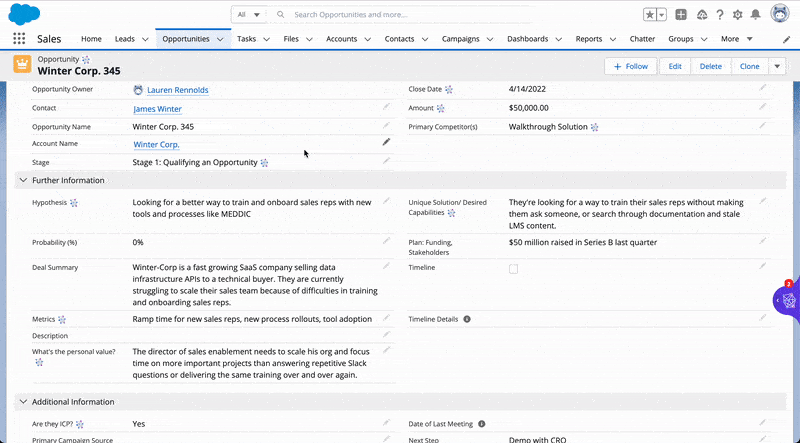
Task: Click the 4/14/2022 close date value
Action: (x=527, y=89)
